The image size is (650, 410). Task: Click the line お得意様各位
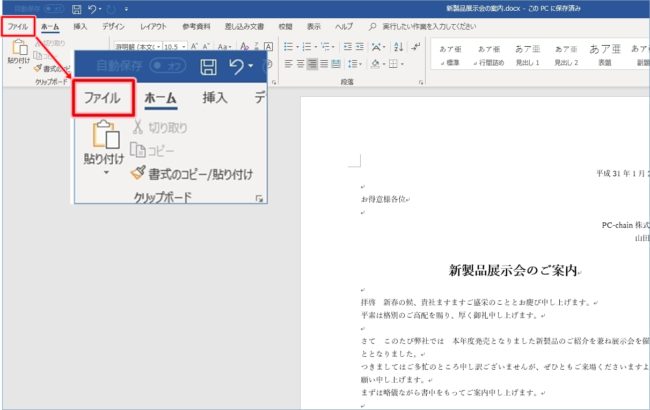pos(383,199)
